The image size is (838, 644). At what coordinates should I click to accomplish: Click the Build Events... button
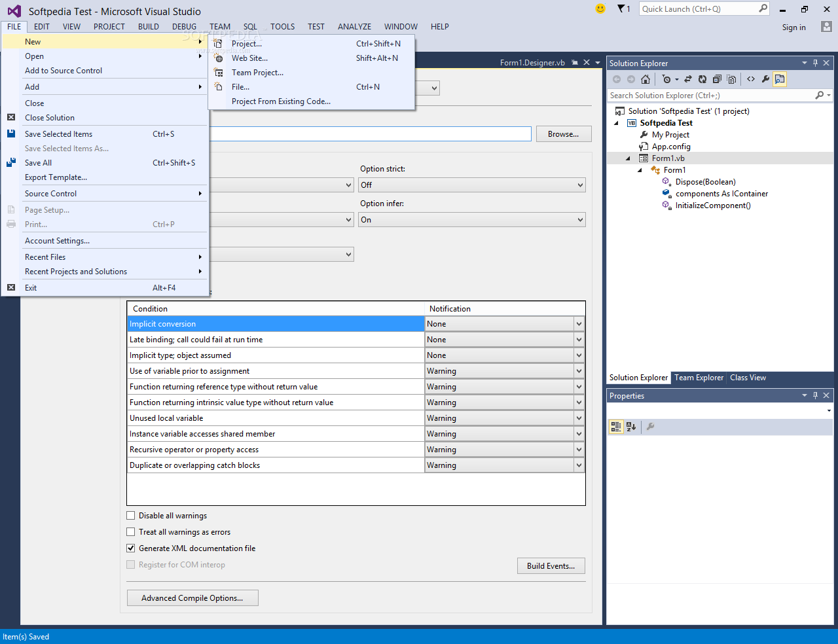pos(551,566)
